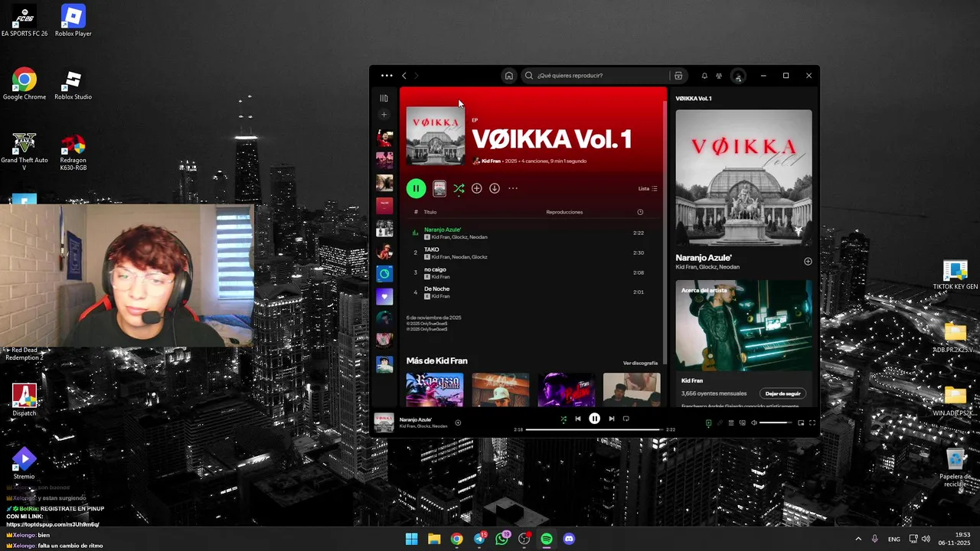This screenshot has height=551, width=980.
Task: Click Dejar de seguir button
Action: click(x=782, y=393)
